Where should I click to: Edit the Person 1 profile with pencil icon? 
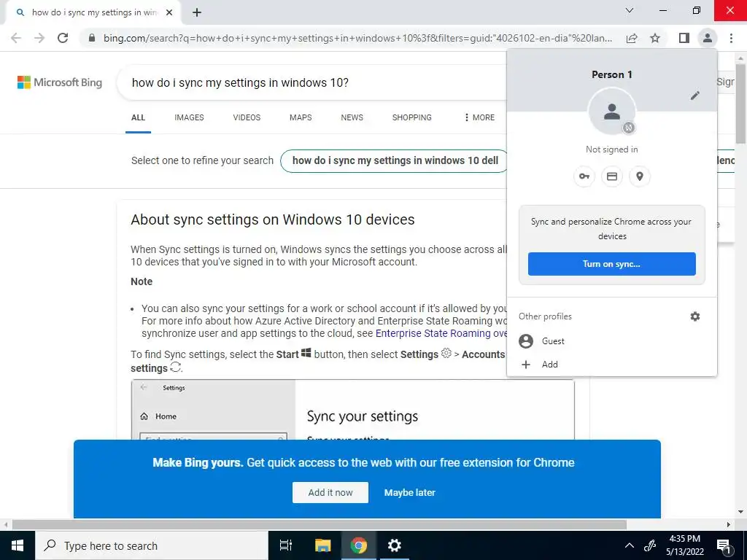click(695, 96)
